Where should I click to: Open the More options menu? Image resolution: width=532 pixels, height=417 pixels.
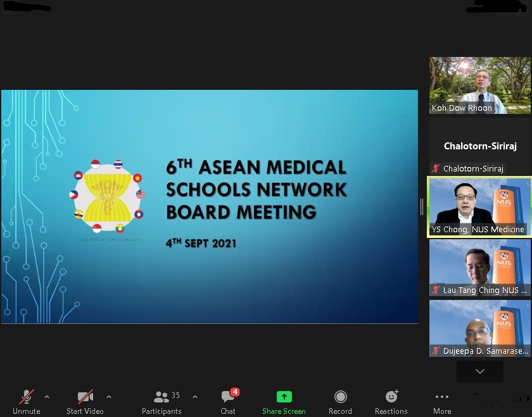pos(442,397)
